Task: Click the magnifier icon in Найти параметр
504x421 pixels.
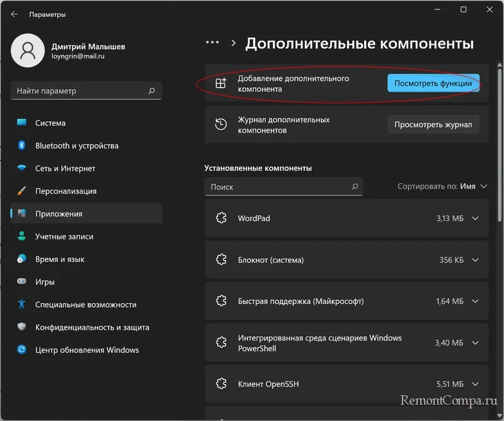Action: (x=151, y=91)
